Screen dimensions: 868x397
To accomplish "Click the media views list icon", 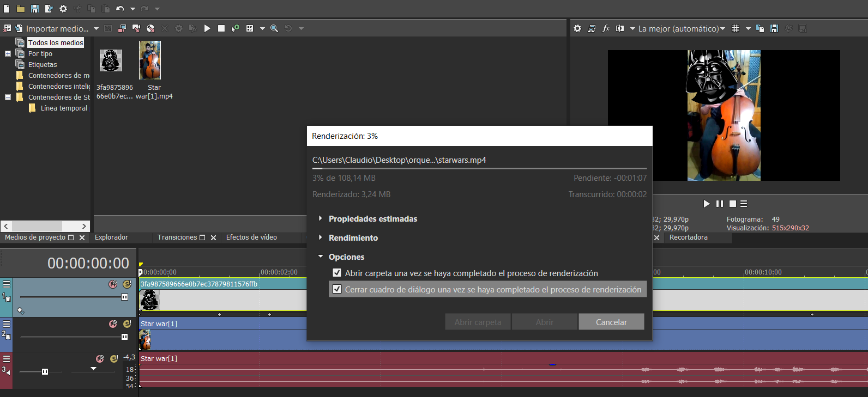I will (250, 28).
